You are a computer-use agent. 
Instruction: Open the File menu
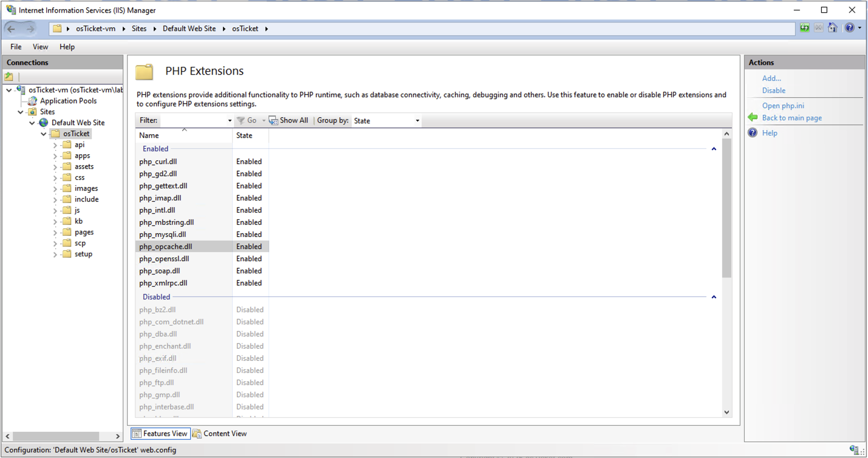click(16, 47)
